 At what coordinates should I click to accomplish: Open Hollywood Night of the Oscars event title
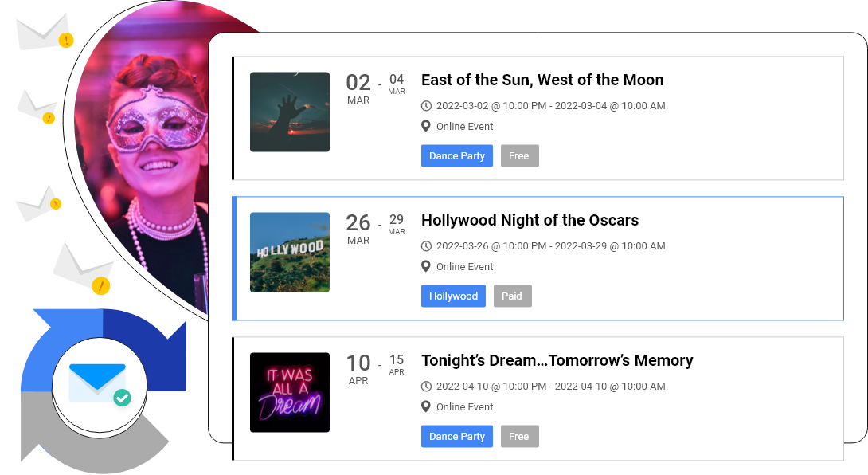pos(530,220)
